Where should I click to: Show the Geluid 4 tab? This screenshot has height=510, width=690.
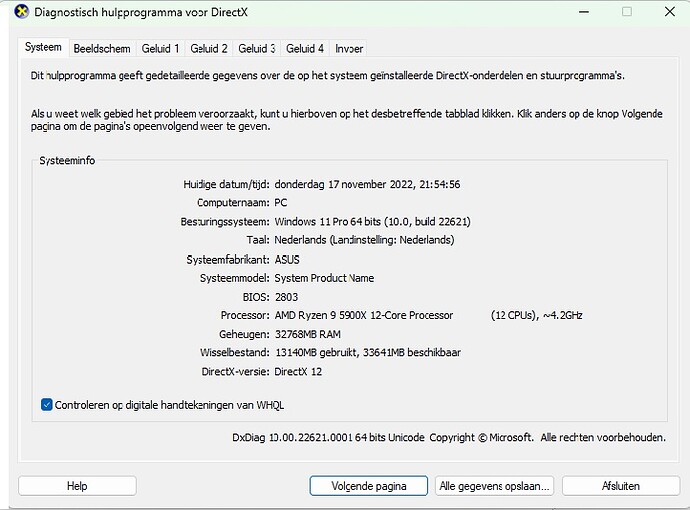[305, 49]
